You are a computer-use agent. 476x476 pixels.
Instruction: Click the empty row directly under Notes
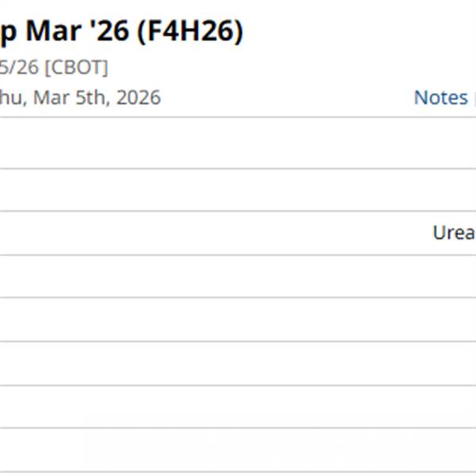pos(238,143)
